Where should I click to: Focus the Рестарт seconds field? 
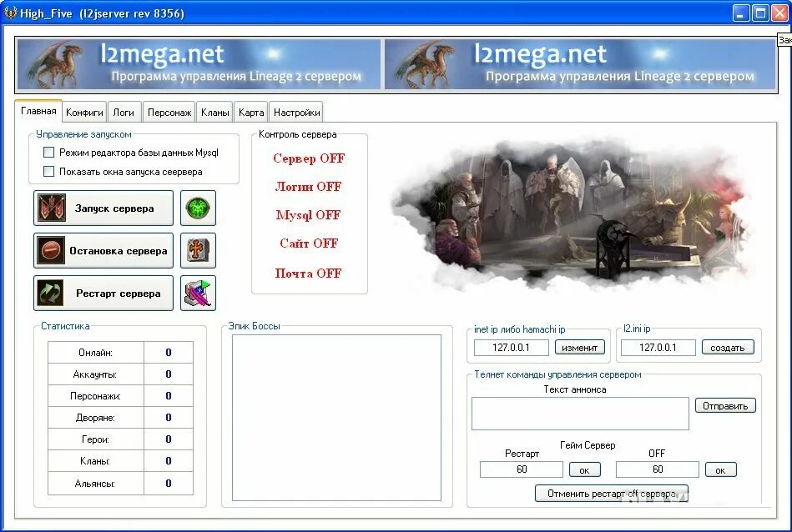(x=522, y=469)
